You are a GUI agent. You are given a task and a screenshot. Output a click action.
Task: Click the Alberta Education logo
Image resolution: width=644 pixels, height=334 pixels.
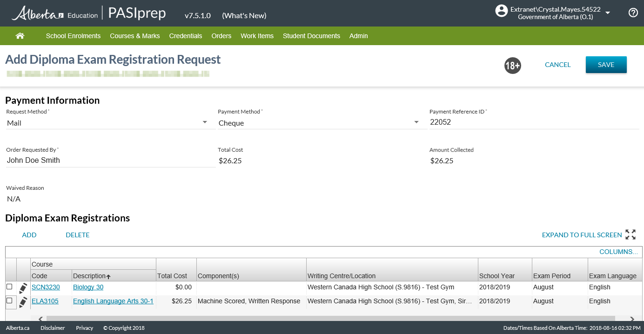pyautogui.click(x=54, y=14)
